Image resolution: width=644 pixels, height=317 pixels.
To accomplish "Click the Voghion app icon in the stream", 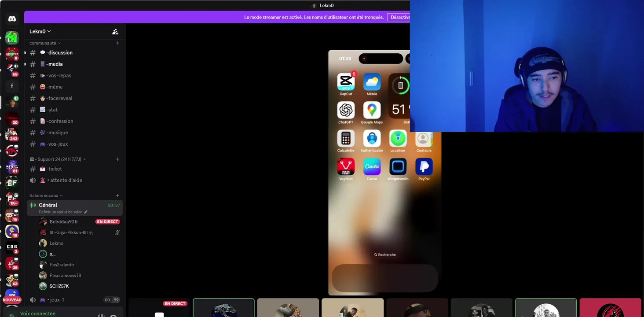I will click(346, 167).
